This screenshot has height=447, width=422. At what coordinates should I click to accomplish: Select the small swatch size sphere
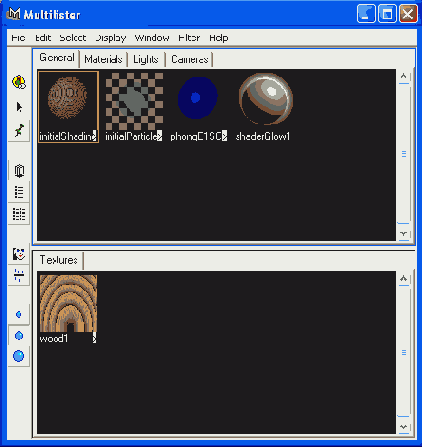(19, 314)
